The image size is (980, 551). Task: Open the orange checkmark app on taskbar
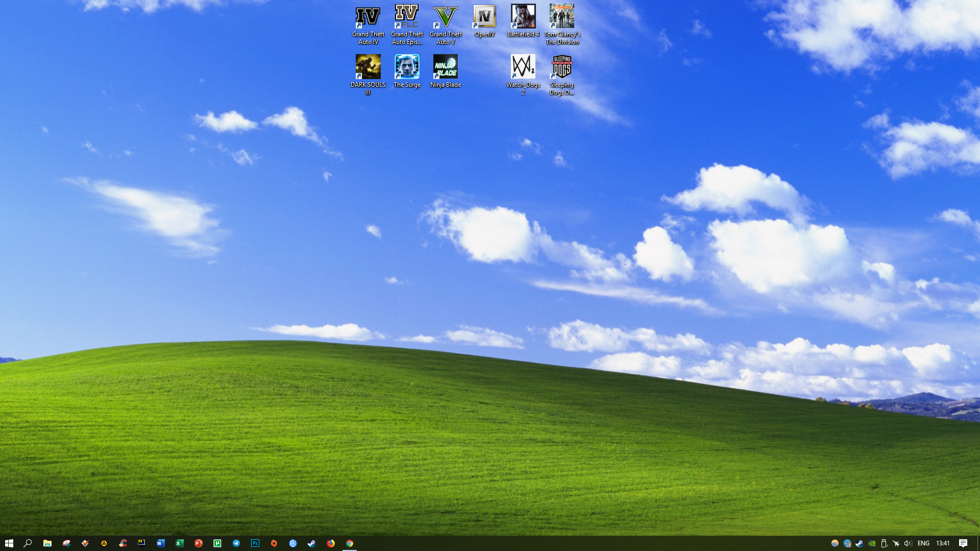tap(85, 543)
